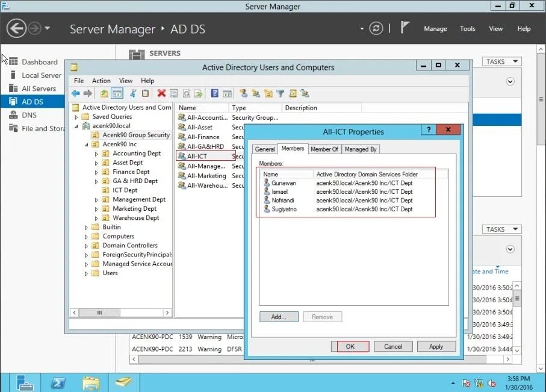
Task: Collapse the Acenk90 Inc organizational unit
Action: pos(86,145)
